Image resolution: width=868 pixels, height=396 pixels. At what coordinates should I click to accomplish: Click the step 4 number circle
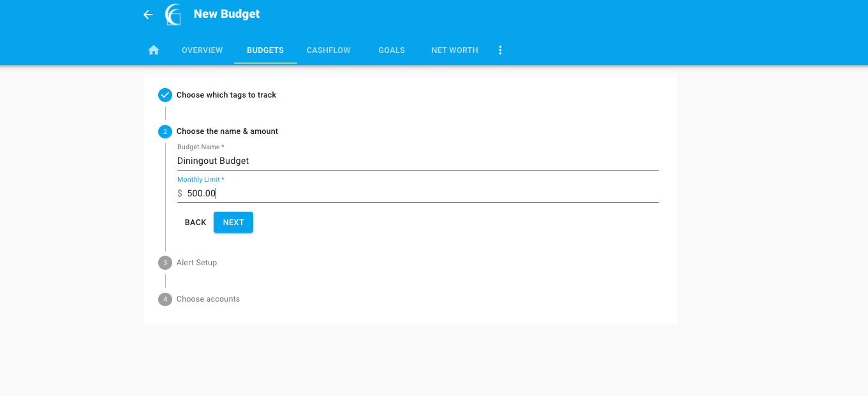165,299
